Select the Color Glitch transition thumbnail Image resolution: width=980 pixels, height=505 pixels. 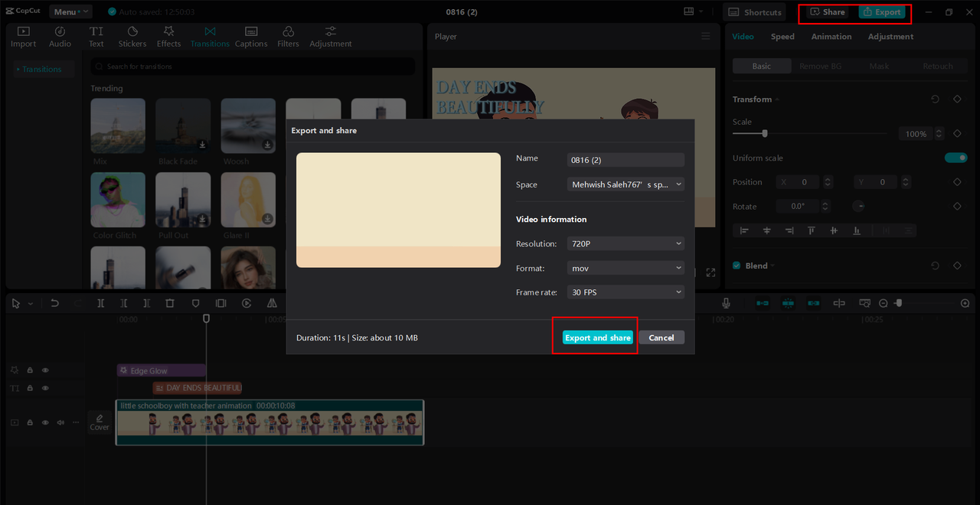pyautogui.click(x=118, y=200)
